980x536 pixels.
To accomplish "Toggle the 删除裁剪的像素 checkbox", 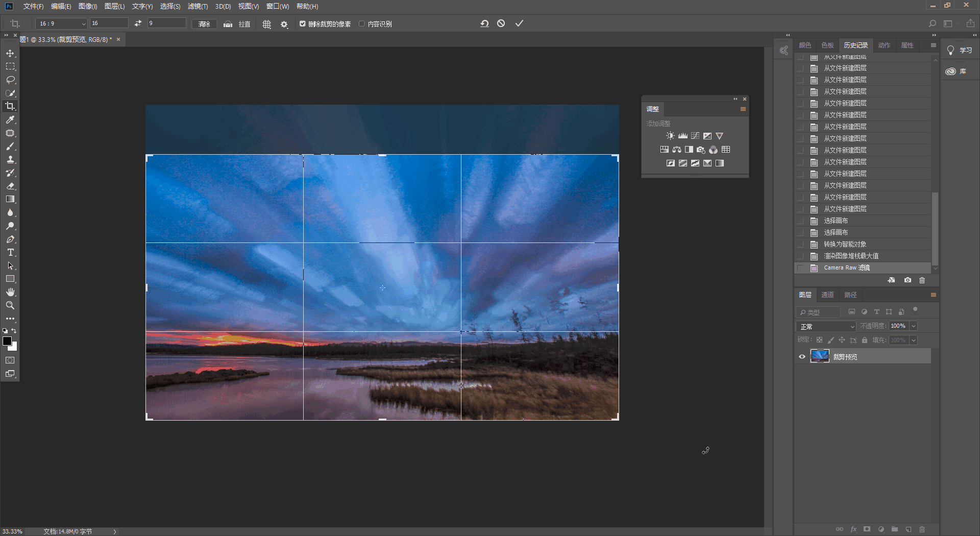I will 303,24.
